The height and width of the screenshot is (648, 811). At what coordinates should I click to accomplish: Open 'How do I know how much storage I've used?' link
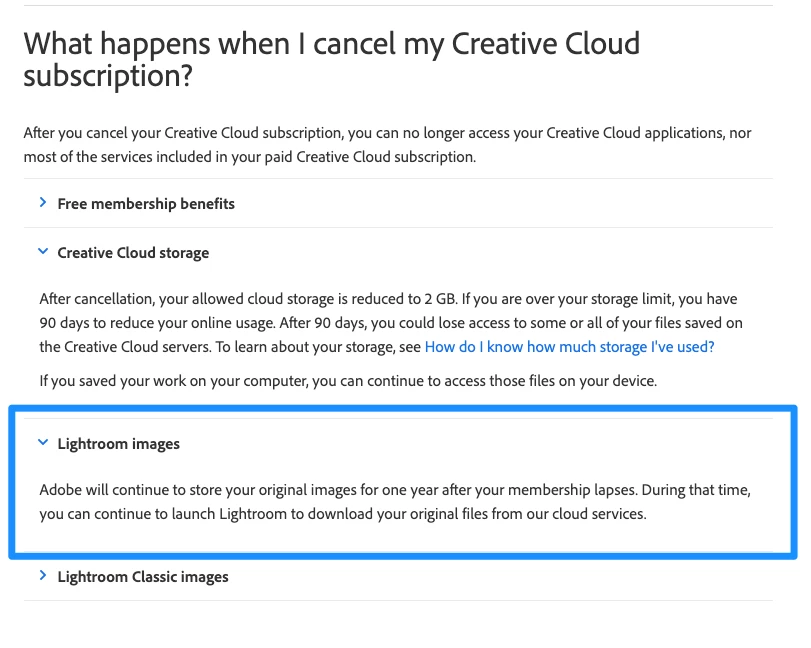click(x=569, y=346)
